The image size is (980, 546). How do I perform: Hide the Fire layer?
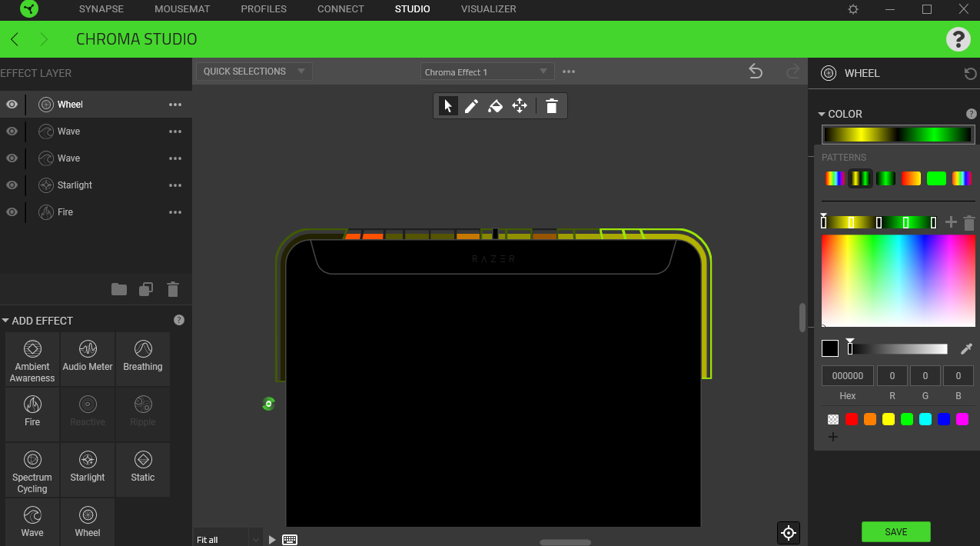click(12, 212)
